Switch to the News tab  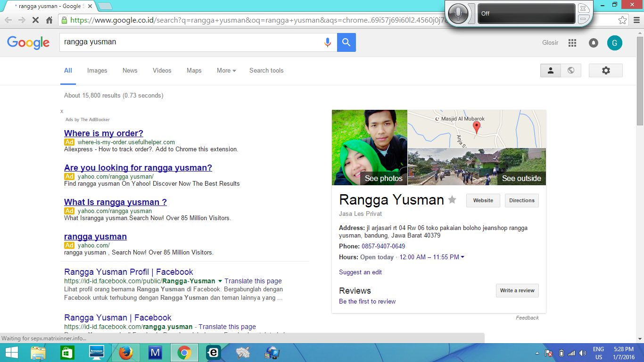click(x=130, y=71)
